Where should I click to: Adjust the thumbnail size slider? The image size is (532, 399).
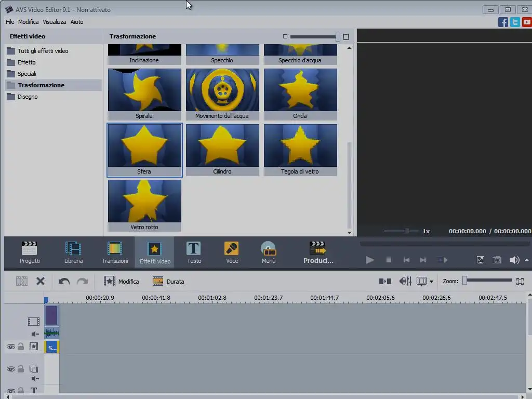[338, 37]
